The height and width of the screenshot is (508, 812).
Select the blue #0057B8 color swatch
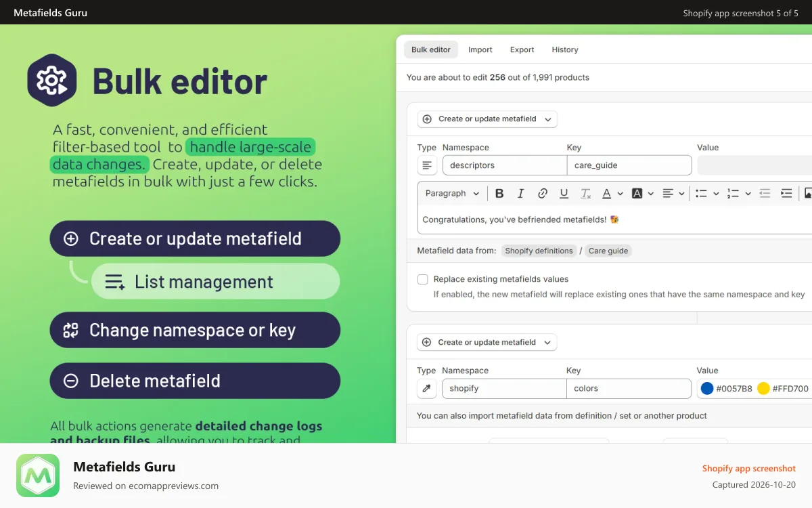click(707, 389)
